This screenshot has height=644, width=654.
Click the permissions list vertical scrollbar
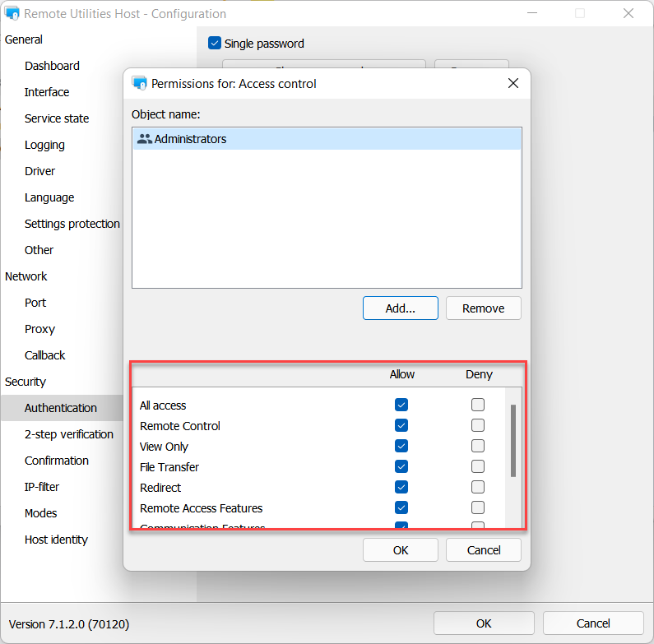513,441
